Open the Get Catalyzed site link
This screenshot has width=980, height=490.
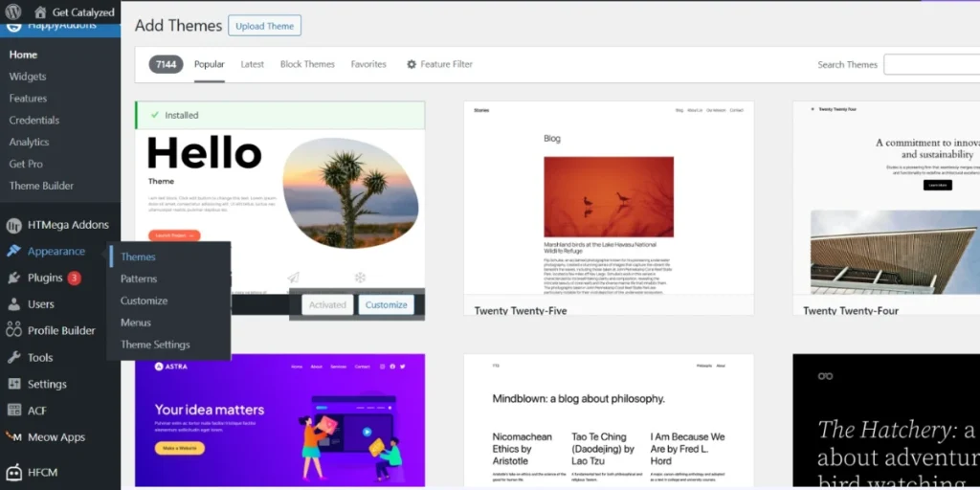[x=83, y=11]
